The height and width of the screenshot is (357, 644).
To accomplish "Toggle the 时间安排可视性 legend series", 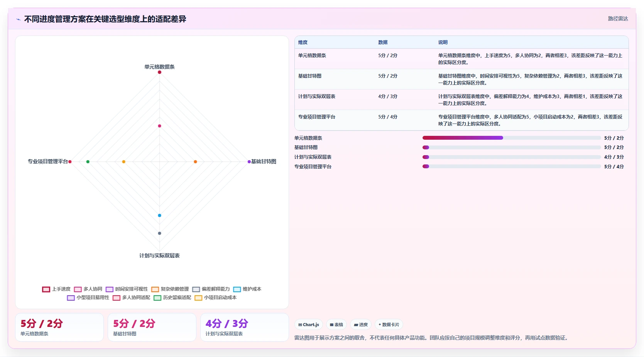I will (x=127, y=289).
